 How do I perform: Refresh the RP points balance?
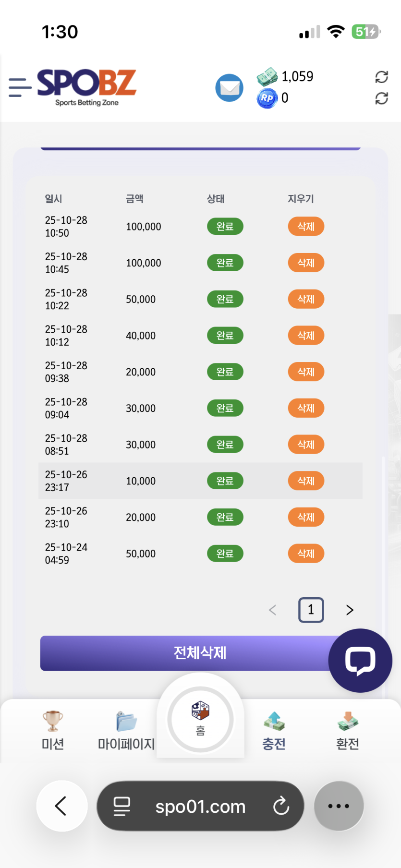[381, 98]
